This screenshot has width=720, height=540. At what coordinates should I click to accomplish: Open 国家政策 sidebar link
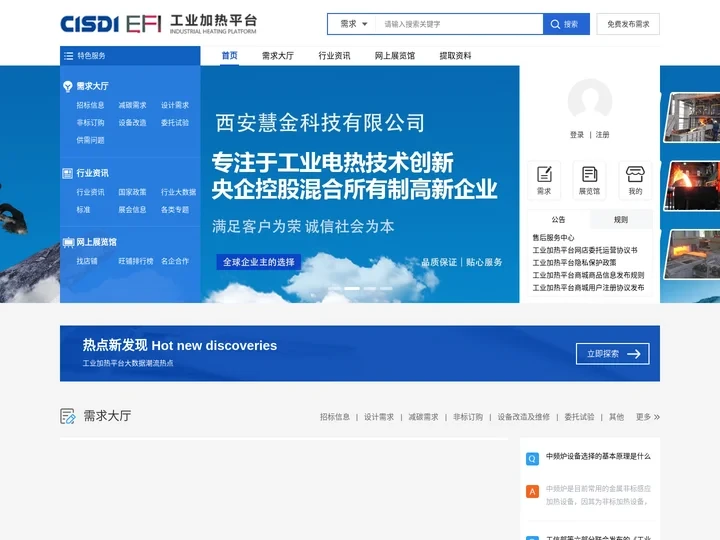132,192
